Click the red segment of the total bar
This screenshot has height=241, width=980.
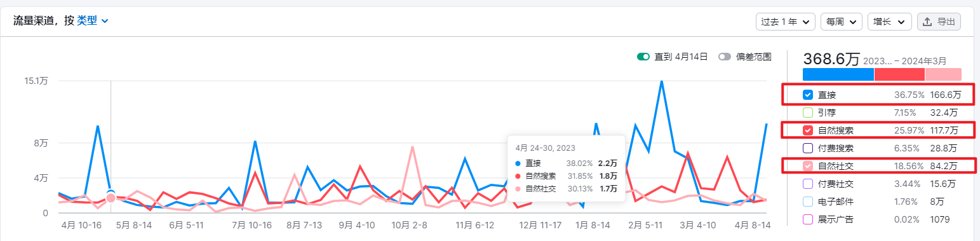(x=899, y=74)
